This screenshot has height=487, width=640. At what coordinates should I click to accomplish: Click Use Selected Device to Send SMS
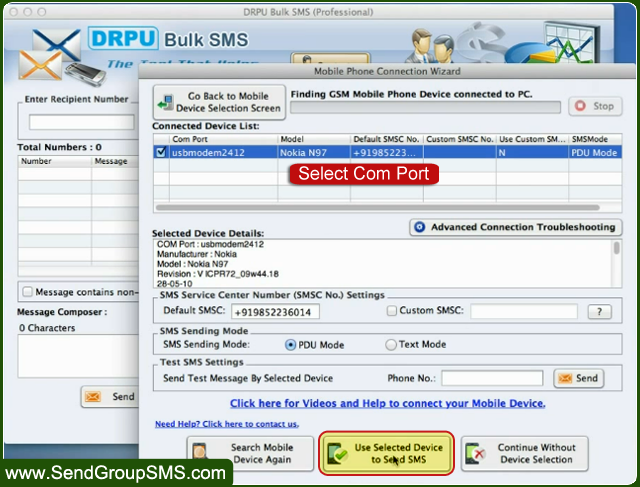(386, 454)
